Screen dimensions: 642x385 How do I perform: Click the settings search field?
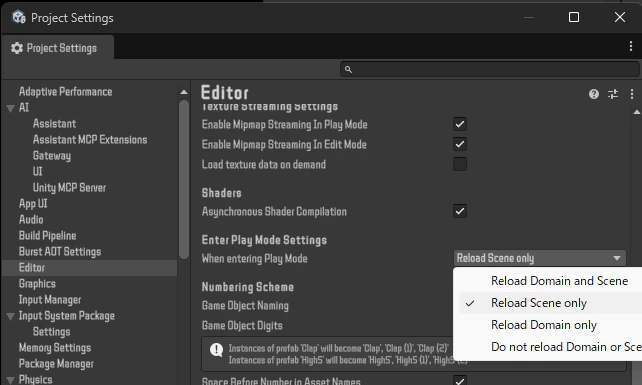490,69
